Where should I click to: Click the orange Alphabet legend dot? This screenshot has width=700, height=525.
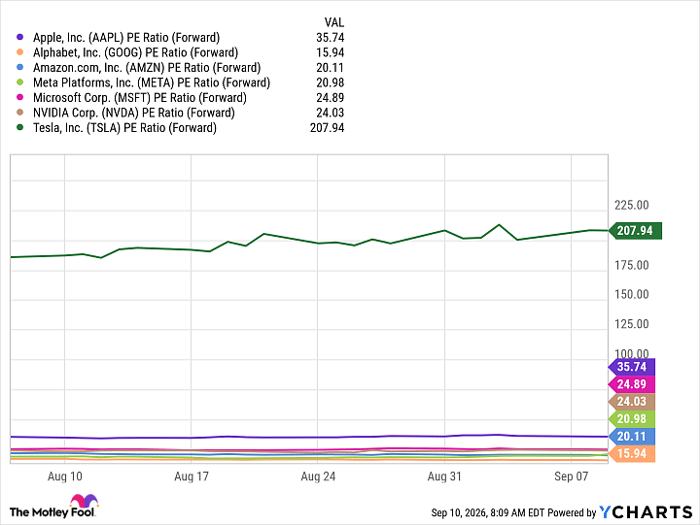click(x=20, y=52)
